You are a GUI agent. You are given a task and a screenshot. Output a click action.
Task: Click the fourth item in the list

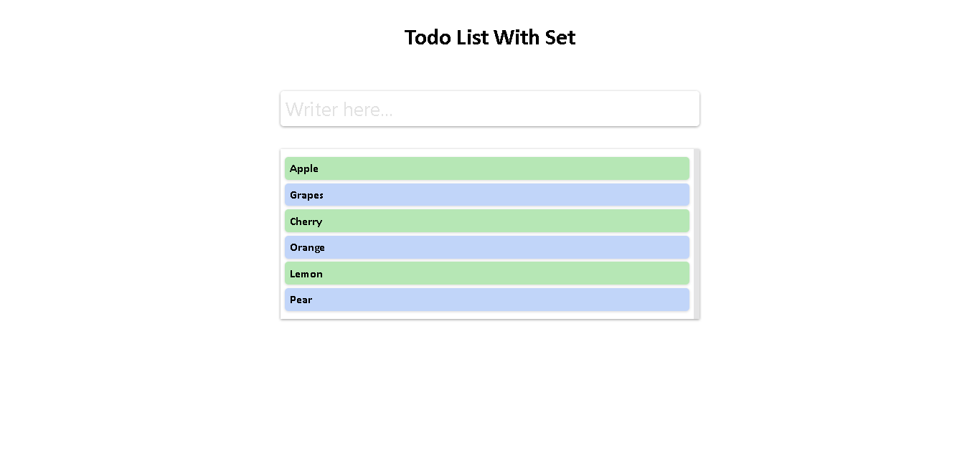click(x=487, y=247)
